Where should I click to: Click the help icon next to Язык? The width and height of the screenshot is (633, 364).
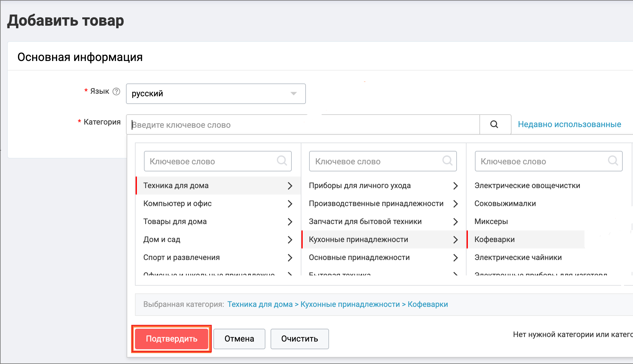pyautogui.click(x=116, y=91)
